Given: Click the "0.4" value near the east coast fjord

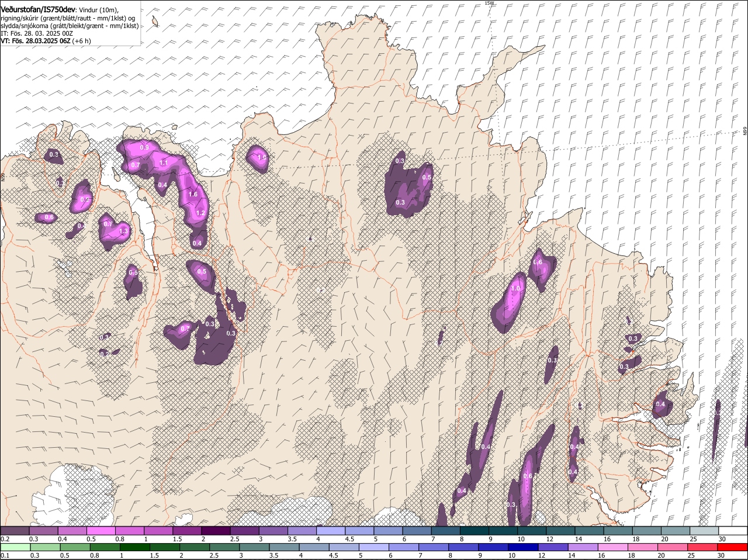Looking at the screenshot, I should tap(660, 405).
